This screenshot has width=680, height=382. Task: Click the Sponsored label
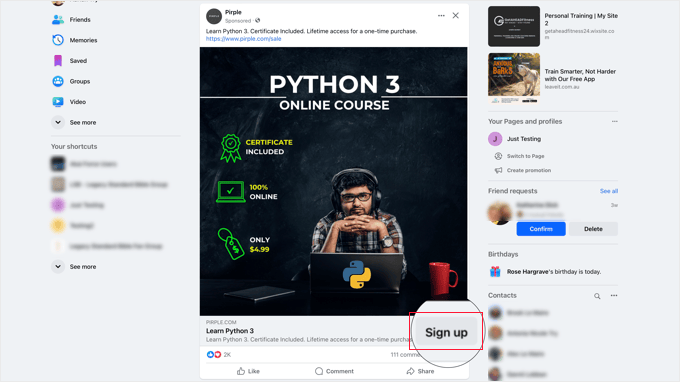pos(238,20)
